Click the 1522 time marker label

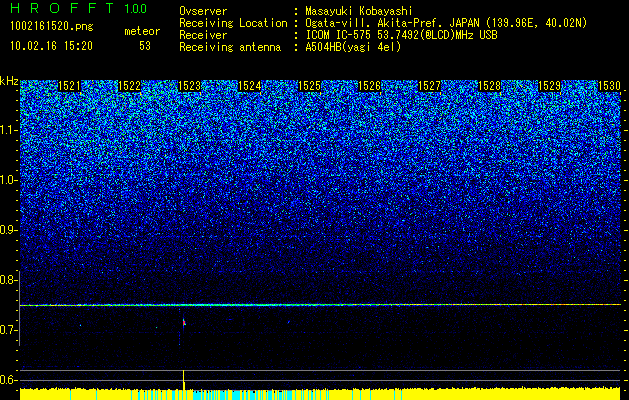tap(129, 86)
